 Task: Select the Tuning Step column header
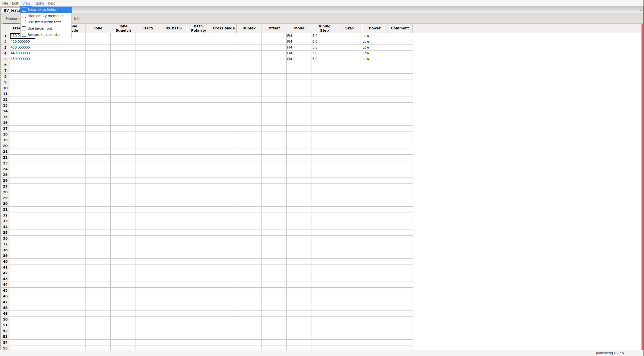[324, 28]
